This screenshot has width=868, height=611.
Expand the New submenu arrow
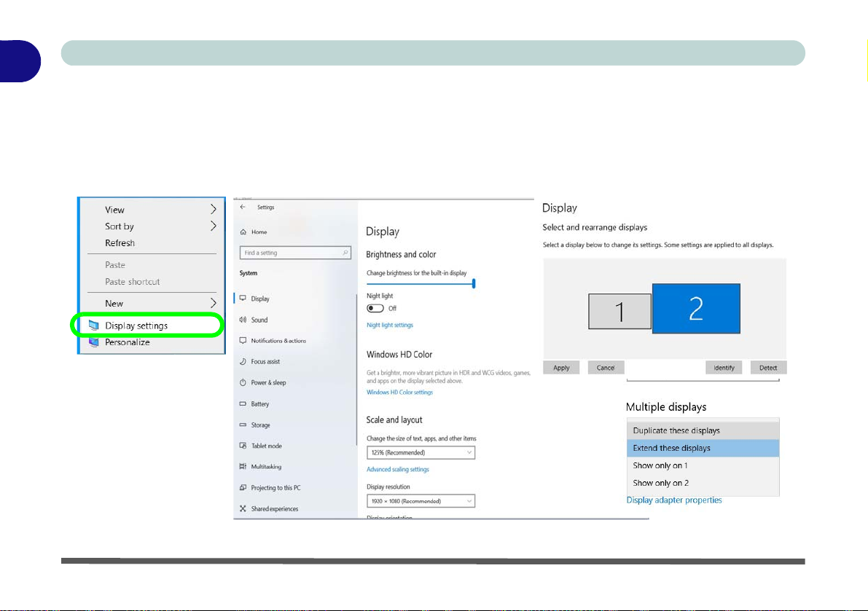click(x=213, y=303)
